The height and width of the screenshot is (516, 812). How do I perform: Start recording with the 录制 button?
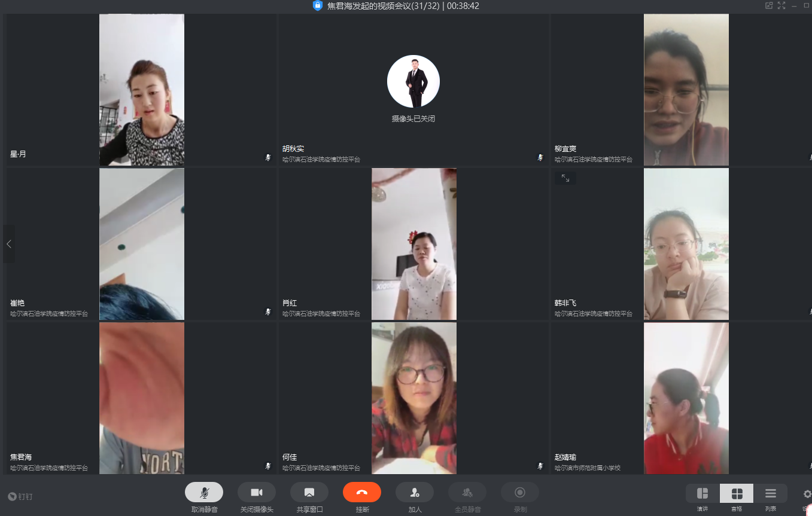pos(520,492)
